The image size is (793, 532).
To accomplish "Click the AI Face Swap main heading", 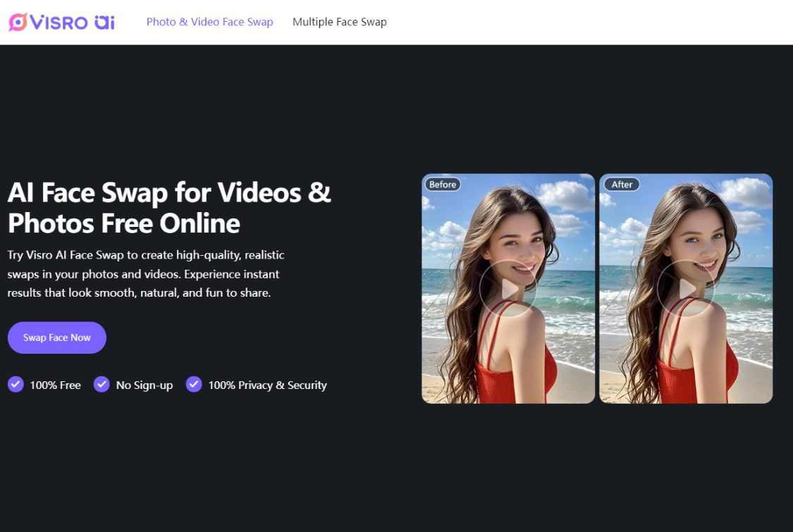I will click(x=169, y=207).
